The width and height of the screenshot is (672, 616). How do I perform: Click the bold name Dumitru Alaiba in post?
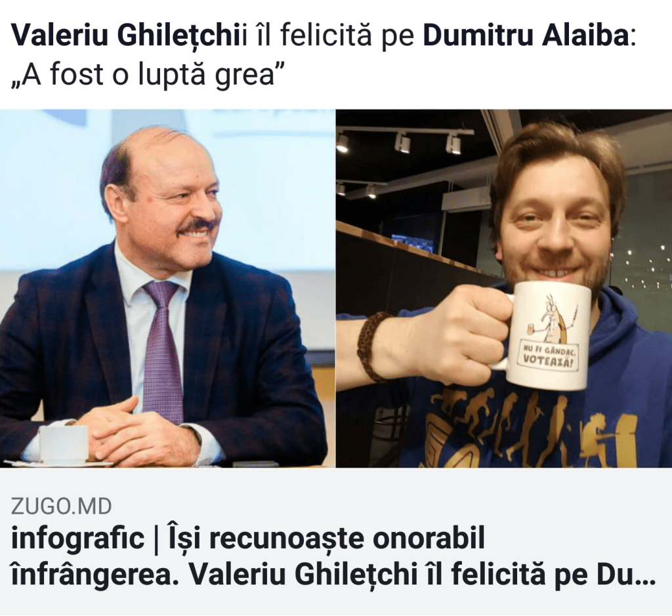[x=526, y=37]
